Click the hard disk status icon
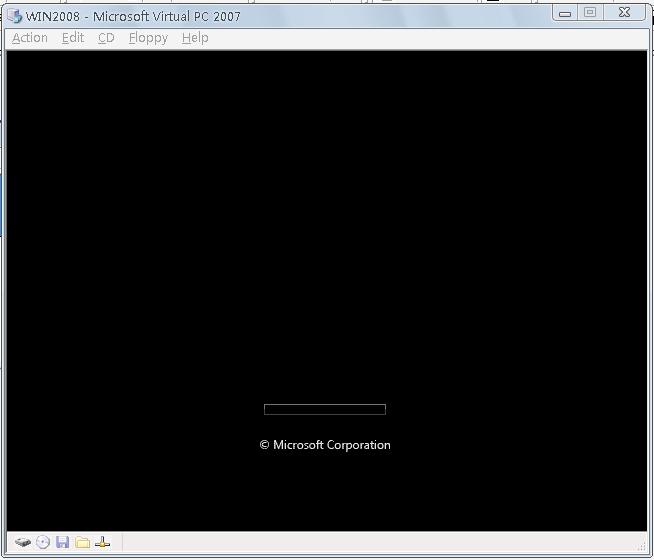The height and width of the screenshot is (560, 654). pyautogui.click(x=23, y=542)
